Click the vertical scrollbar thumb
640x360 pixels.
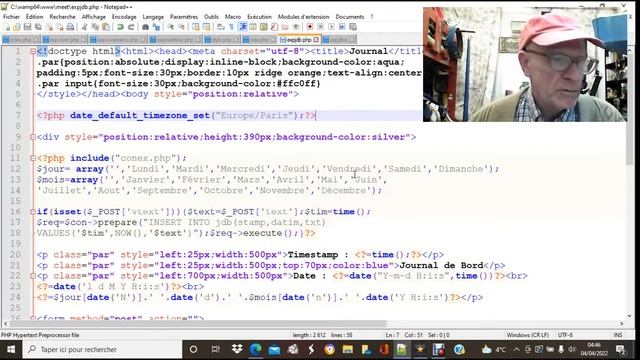(629, 109)
